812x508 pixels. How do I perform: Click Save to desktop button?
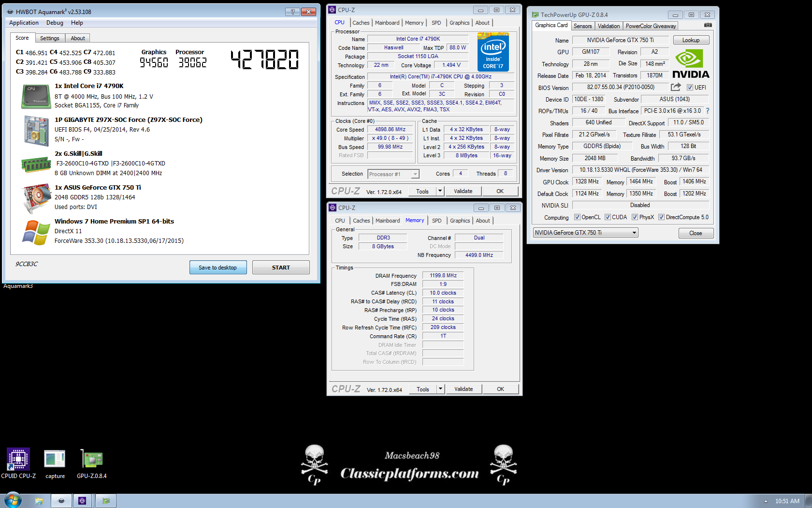218,268
